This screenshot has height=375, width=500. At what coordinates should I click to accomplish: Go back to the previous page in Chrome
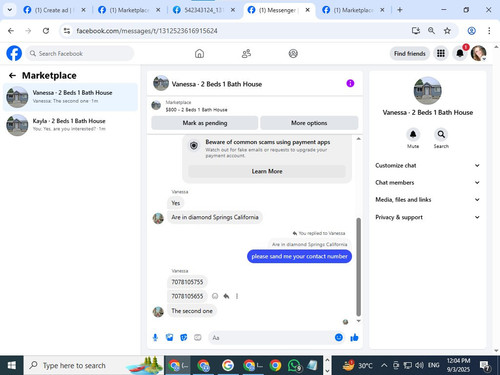(x=11, y=31)
